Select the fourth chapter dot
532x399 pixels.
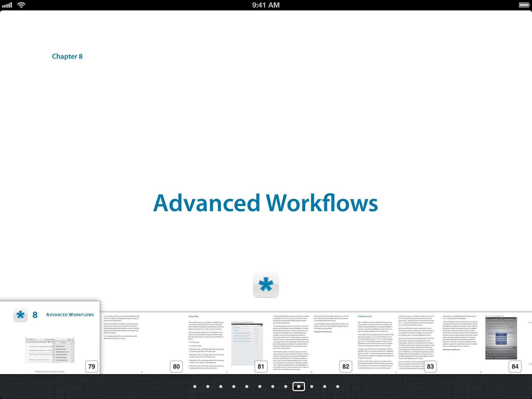tap(234, 387)
